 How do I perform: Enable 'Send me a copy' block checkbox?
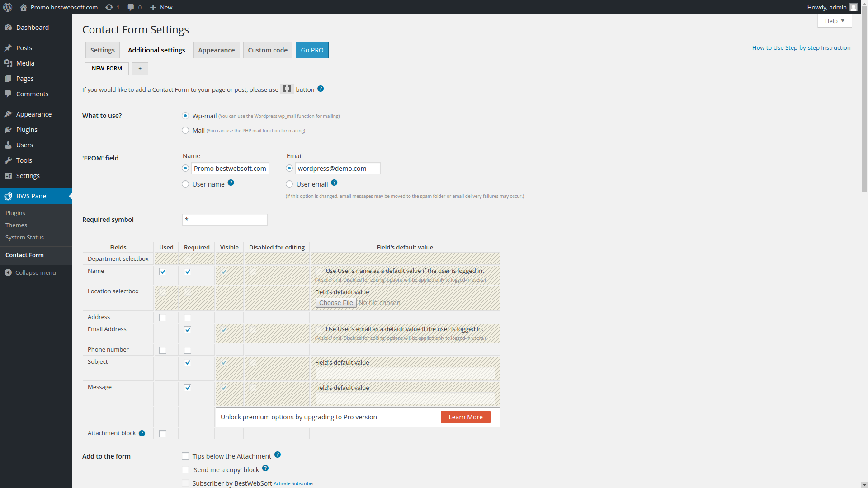point(185,469)
